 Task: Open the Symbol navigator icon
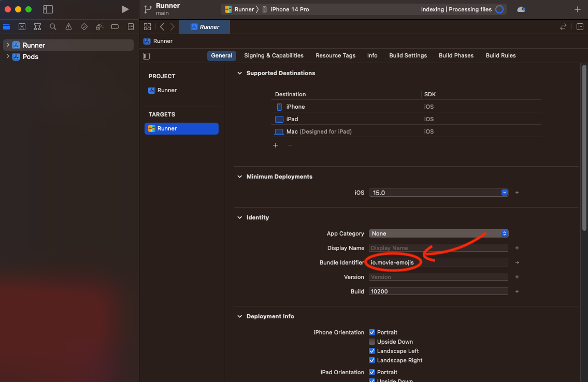coord(37,26)
